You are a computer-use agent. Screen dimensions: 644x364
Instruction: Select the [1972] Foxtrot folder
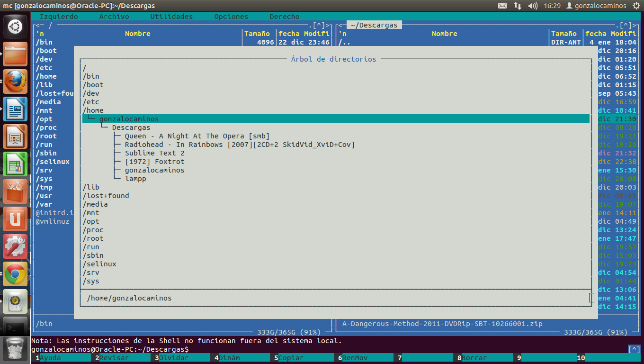(155, 162)
